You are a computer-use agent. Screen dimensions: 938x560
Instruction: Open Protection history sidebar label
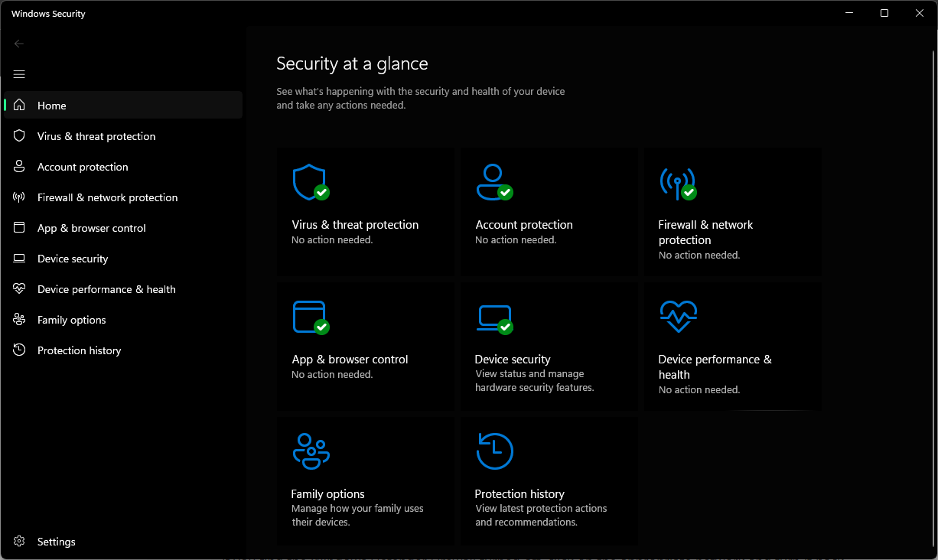(80, 350)
